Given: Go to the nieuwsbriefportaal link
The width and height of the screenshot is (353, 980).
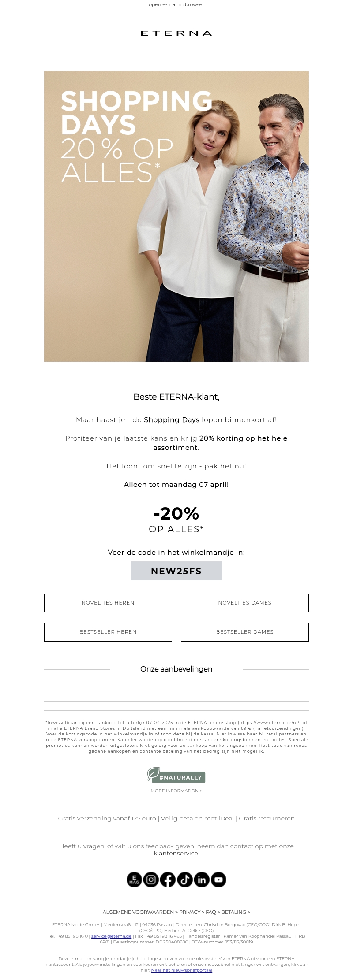Looking at the screenshot, I should pos(181,970).
